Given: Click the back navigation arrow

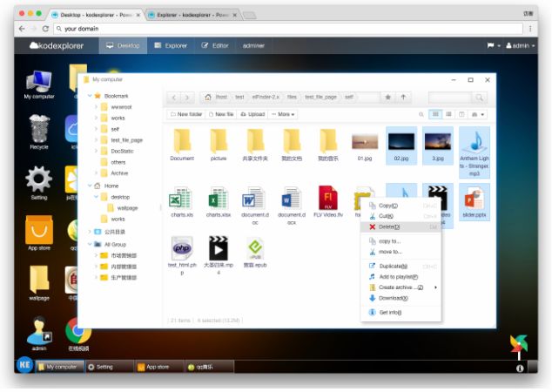Looking at the screenshot, I should click(x=174, y=98).
